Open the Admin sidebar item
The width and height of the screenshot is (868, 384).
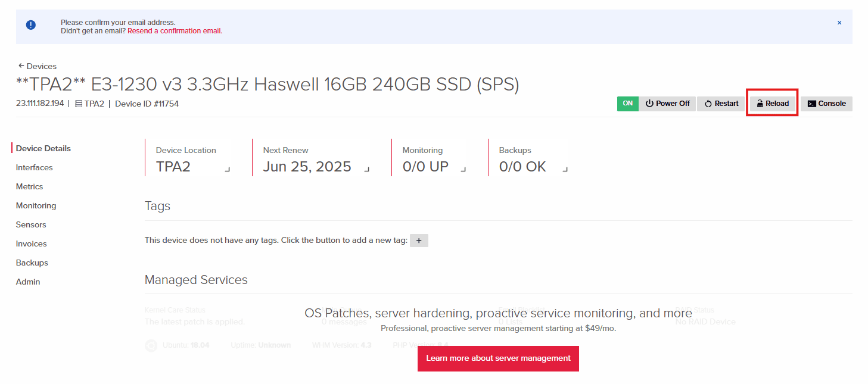click(x=28, y=282)
